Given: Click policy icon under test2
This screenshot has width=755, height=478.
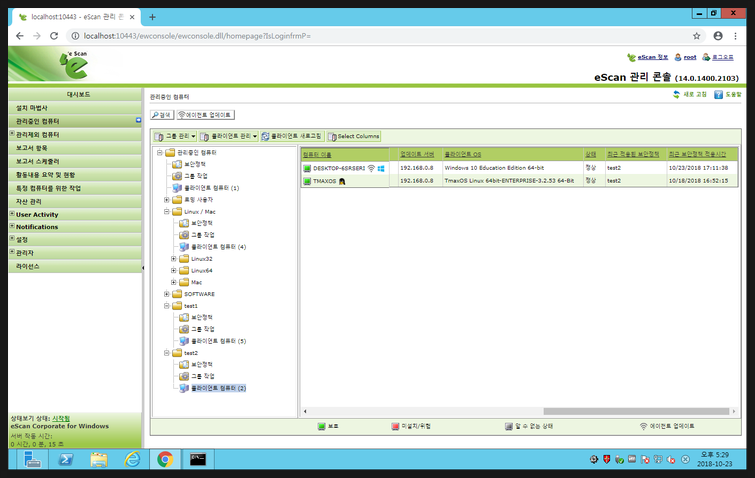Looking at the screenshot, I should coord(184,365).
